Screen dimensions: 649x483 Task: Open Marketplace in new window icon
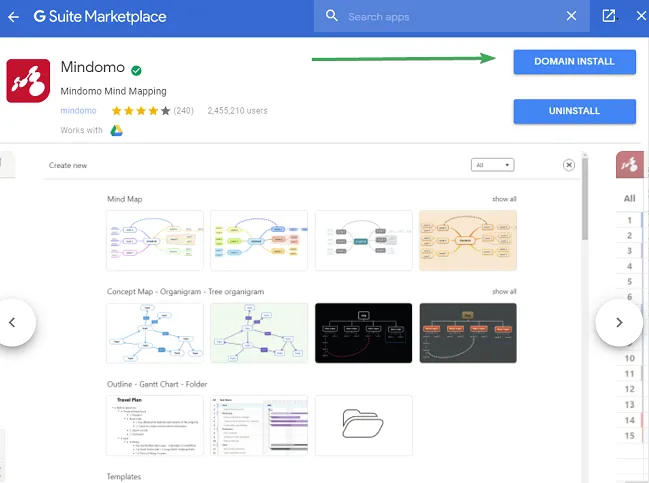[609, 17]
